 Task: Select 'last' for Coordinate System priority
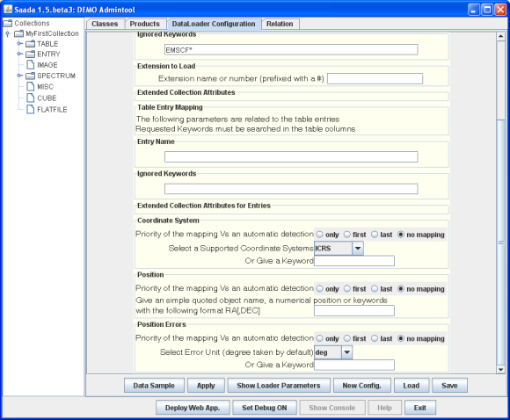click(x=375, y=235)
